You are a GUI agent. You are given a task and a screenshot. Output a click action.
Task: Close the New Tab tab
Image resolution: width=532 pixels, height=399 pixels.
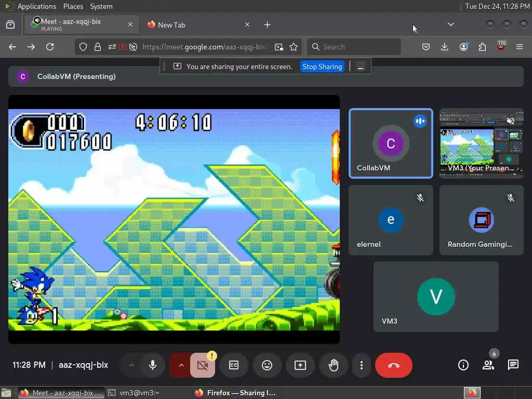coord(247,24)
